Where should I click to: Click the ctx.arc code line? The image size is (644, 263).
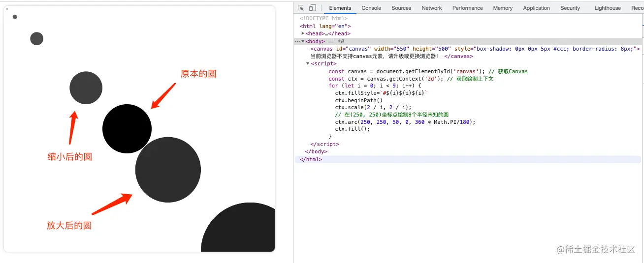tap(405, 122)
